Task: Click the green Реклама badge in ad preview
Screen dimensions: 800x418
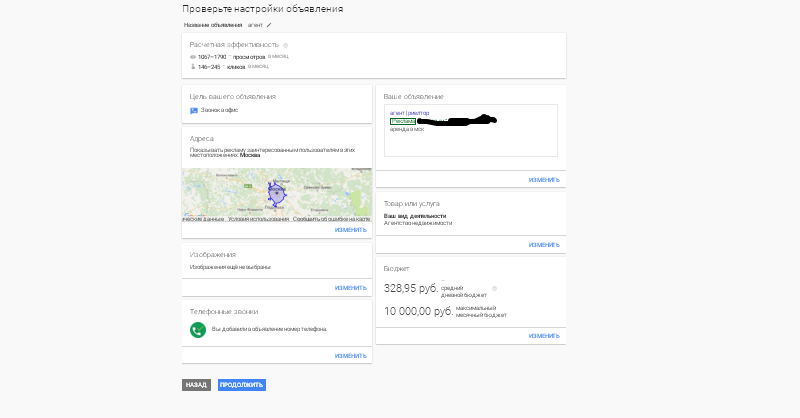Action: coord(403,121)
